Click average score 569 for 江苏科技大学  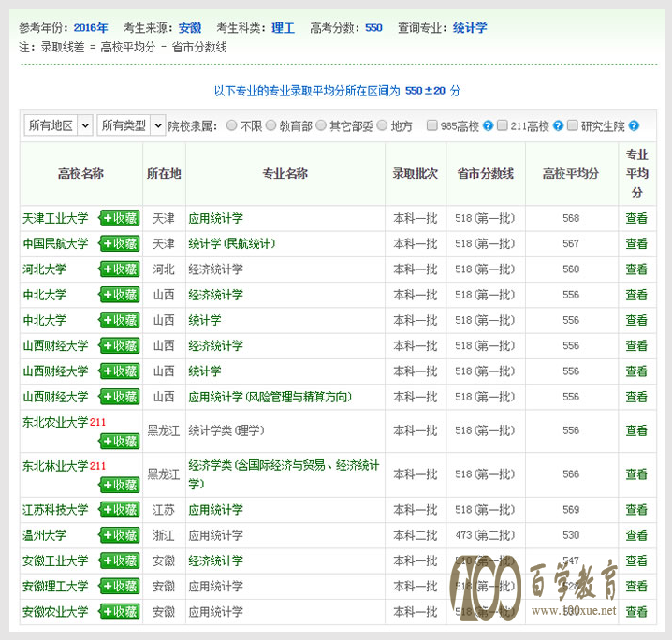pyautogui.click(x=571, y=509)
